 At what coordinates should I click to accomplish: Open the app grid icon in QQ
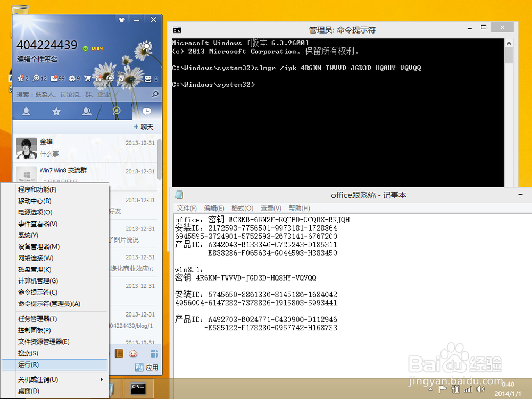pyautogui.click(x=154, y=354)
